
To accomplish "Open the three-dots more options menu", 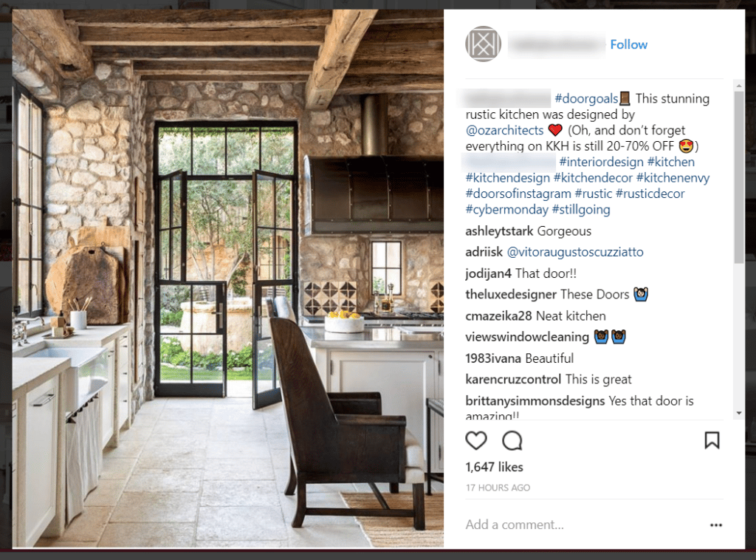I will [716, 525].
